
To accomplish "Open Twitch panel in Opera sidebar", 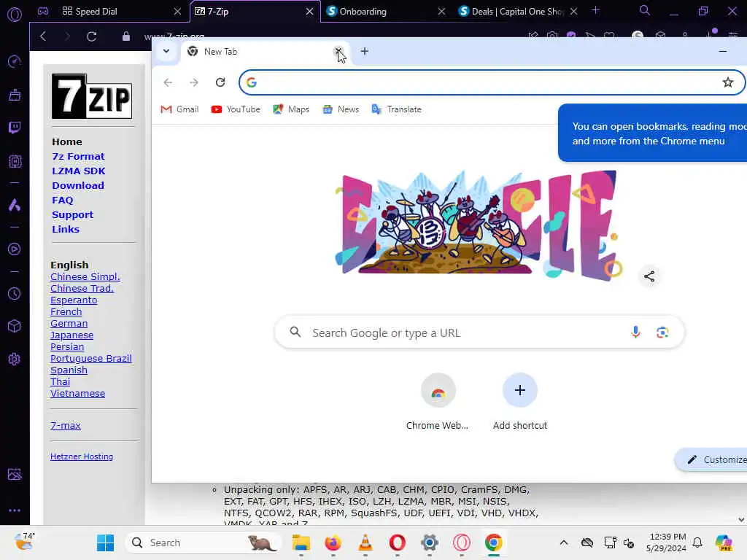I will [x=15, y=128].
